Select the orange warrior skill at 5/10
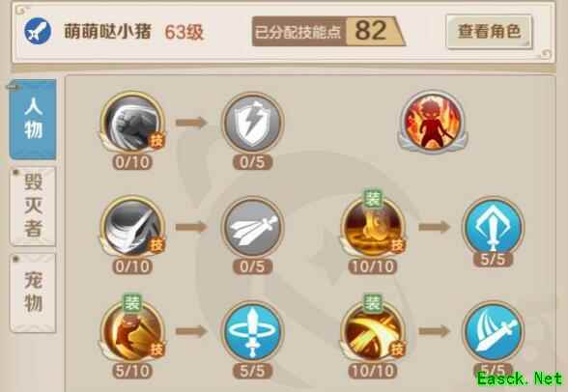Image resolution: width=568 pixels, height=392 pixels. point(132,331)
